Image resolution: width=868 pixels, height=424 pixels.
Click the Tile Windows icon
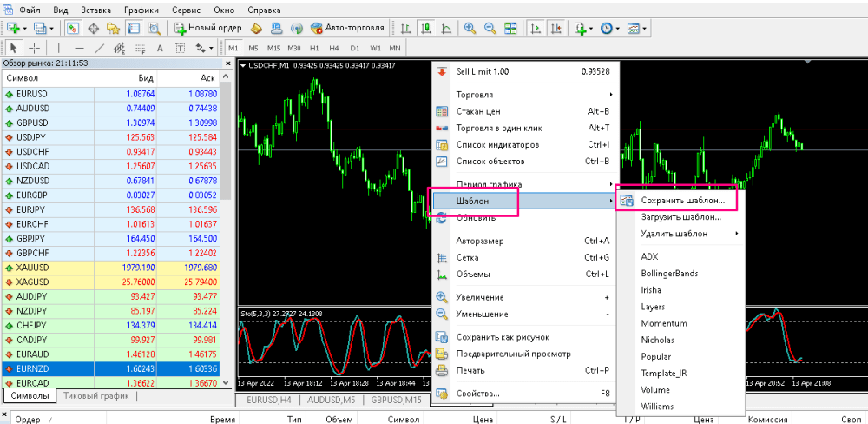click(510, 28)
